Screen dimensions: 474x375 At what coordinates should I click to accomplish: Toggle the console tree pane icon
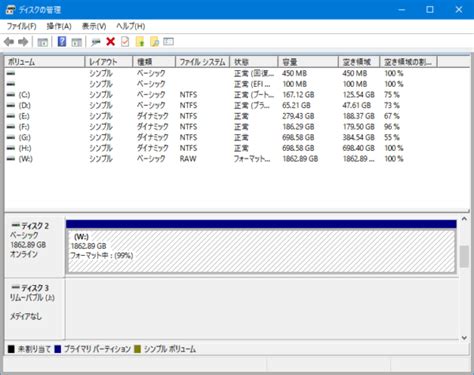pyautogui.click(x=43, y=42)
